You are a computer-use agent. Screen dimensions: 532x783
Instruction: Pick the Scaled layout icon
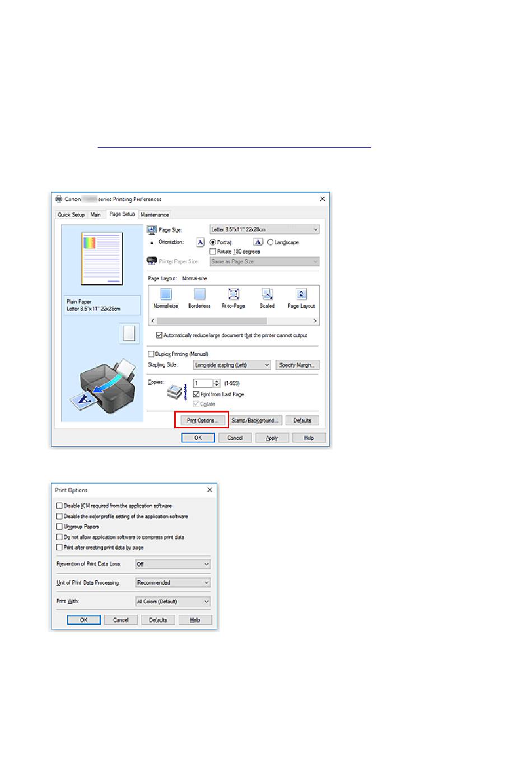(x=267, y=294)
